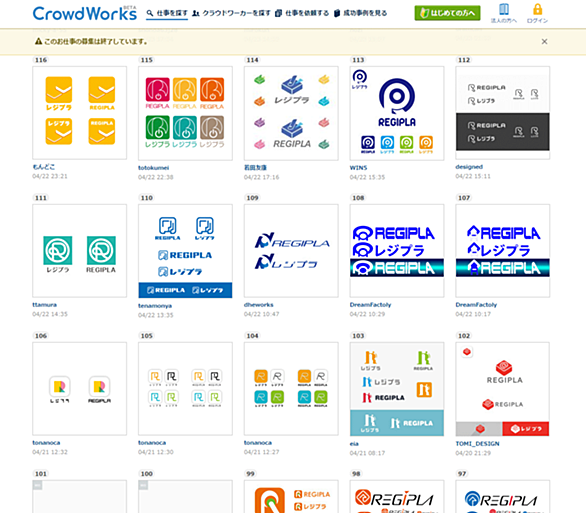Open entry 116 yellow logo thumbnail
Viewport: 586px width, 513px height.
80,113
